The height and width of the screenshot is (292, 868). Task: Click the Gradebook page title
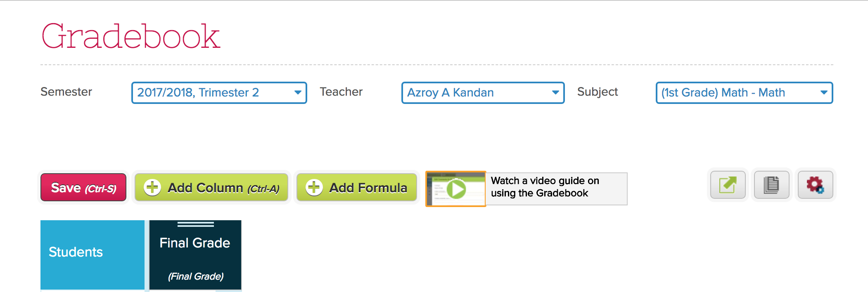130,37
